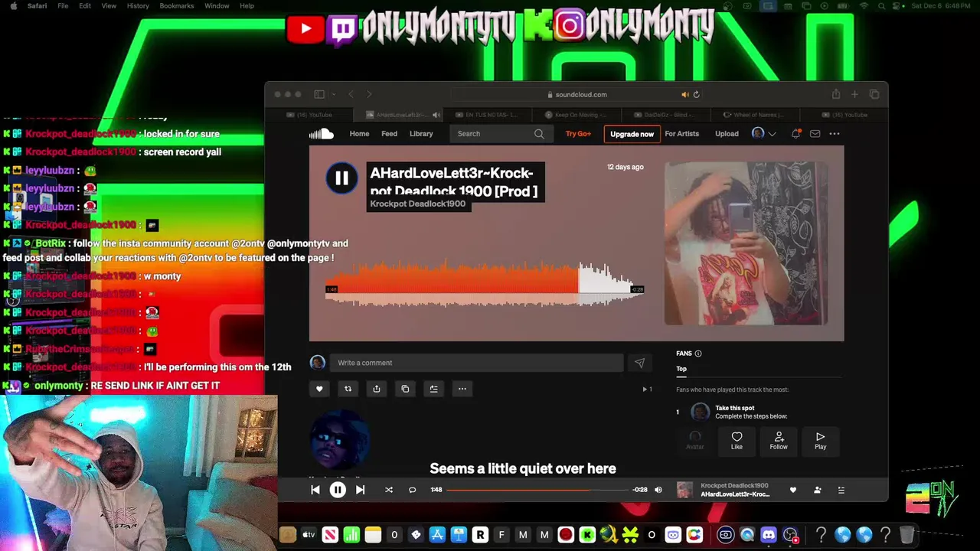Seek on the bottom player progress bar
Viewport: 980px width, 551px height.
(x=536, y=490)
